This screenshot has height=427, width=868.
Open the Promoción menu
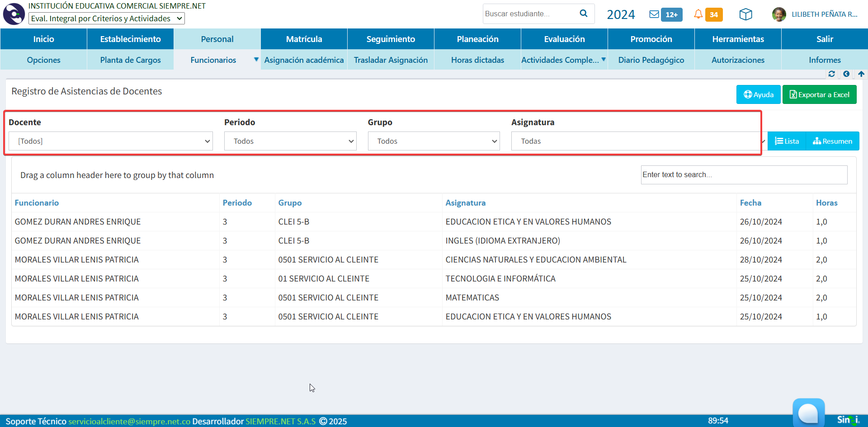[651, 39]
